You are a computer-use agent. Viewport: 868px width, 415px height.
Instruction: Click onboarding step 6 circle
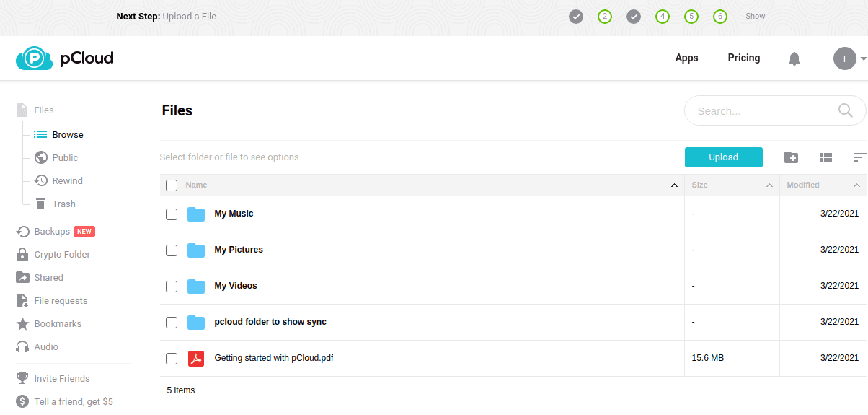pyautogui.click(x=720, y=16)
